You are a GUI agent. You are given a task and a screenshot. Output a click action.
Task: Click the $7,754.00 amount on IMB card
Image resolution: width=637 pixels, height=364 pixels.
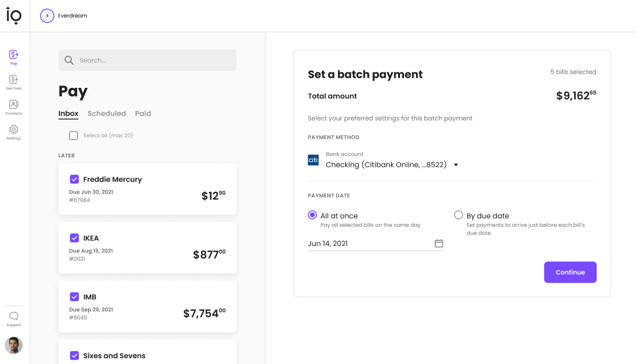pos(204,314)
